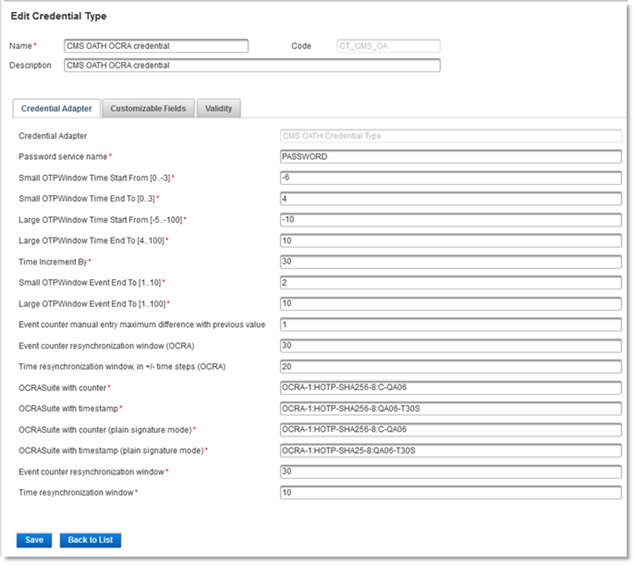This screenshot has height=565, width=635.
Task: Click the OCRASuite with timestamp field
Action: pos(451,409)
